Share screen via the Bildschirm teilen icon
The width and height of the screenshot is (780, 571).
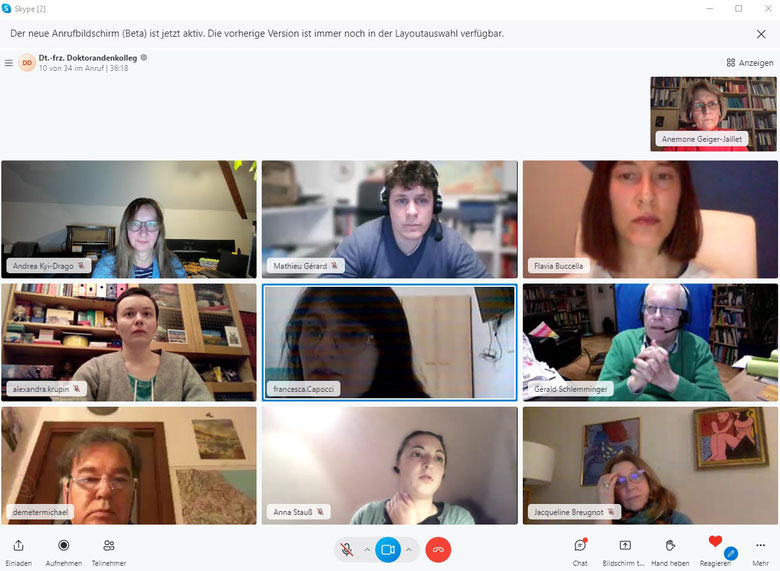click(625, 546)
